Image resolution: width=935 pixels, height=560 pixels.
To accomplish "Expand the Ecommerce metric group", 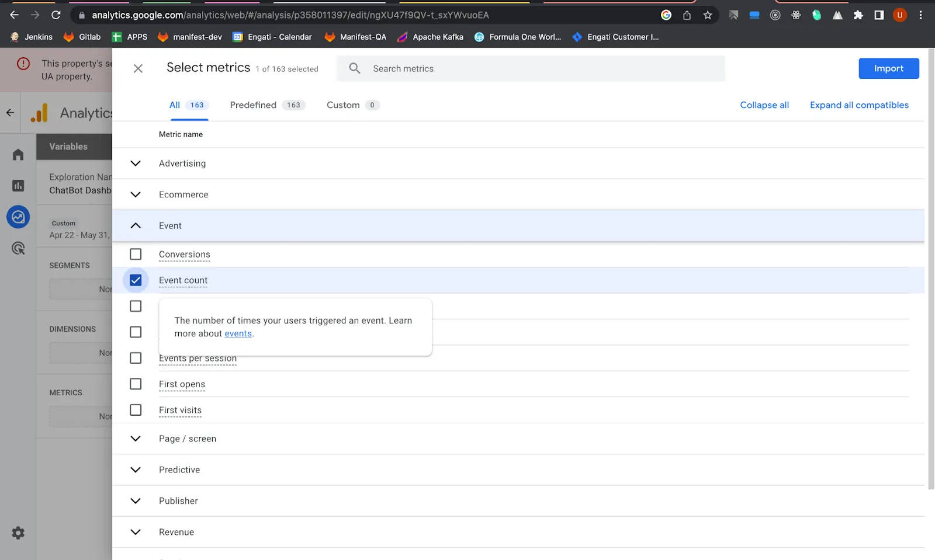I will pos(136,194).
